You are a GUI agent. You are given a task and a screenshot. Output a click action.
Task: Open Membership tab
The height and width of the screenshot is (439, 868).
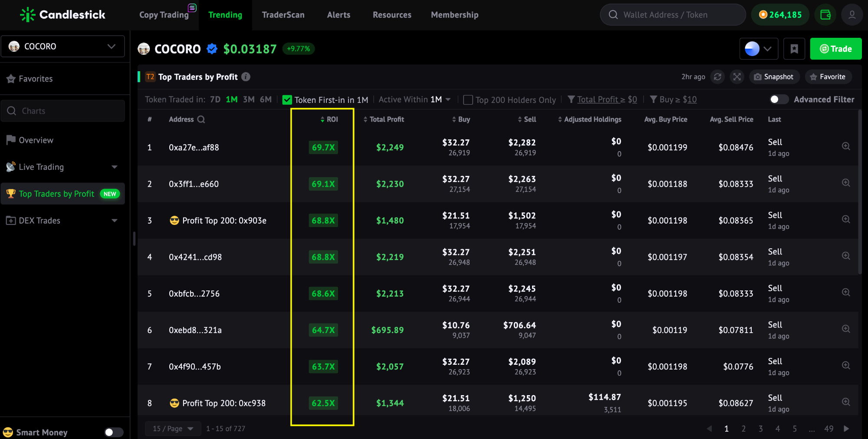(454, 15)
